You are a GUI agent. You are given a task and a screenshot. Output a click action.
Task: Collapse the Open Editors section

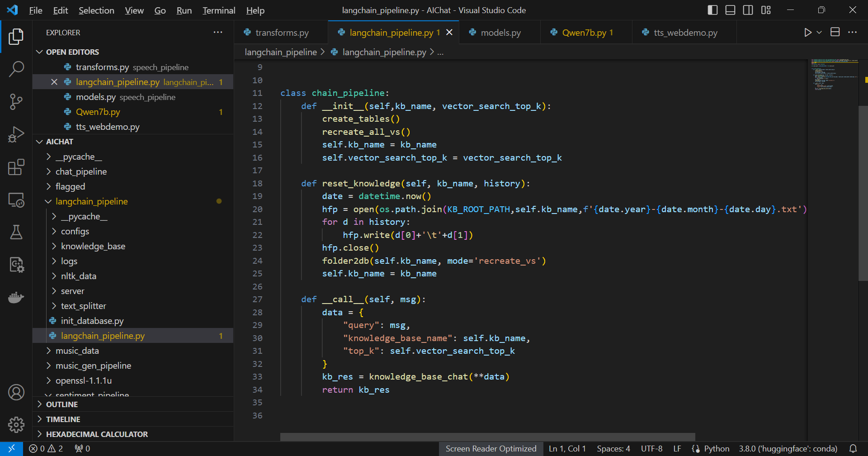point(133,52)
